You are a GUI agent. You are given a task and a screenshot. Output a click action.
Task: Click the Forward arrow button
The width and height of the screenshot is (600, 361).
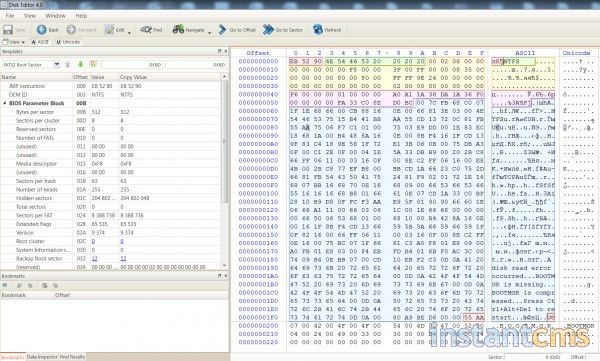(71, 29)
